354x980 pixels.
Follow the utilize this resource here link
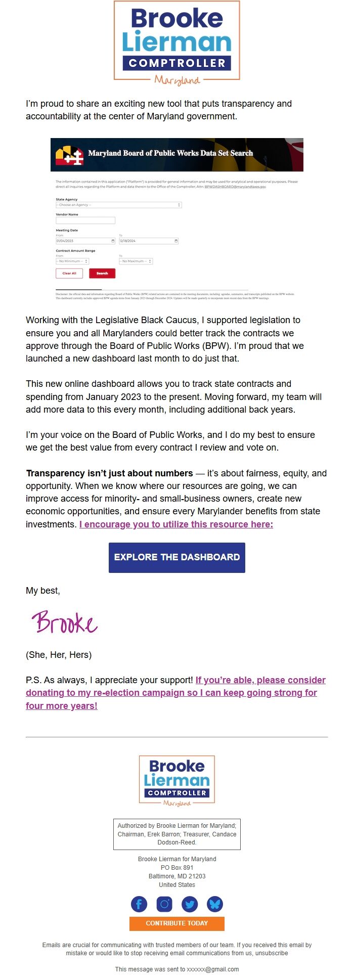click(x=176, y=524)
